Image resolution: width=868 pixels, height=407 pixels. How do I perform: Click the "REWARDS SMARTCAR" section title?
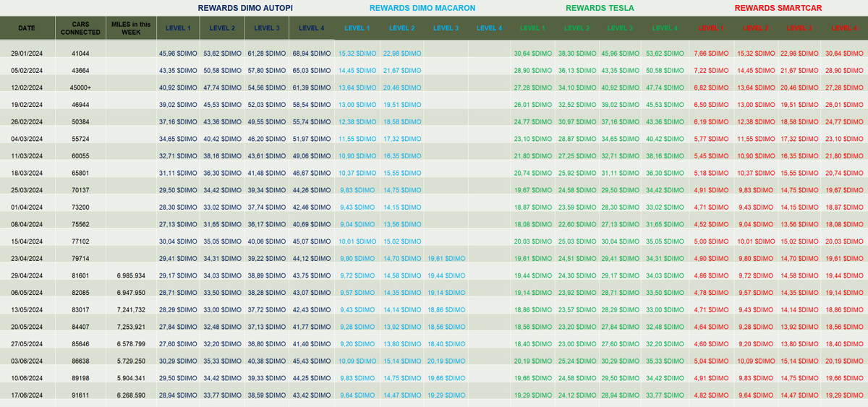coord(778,8)
